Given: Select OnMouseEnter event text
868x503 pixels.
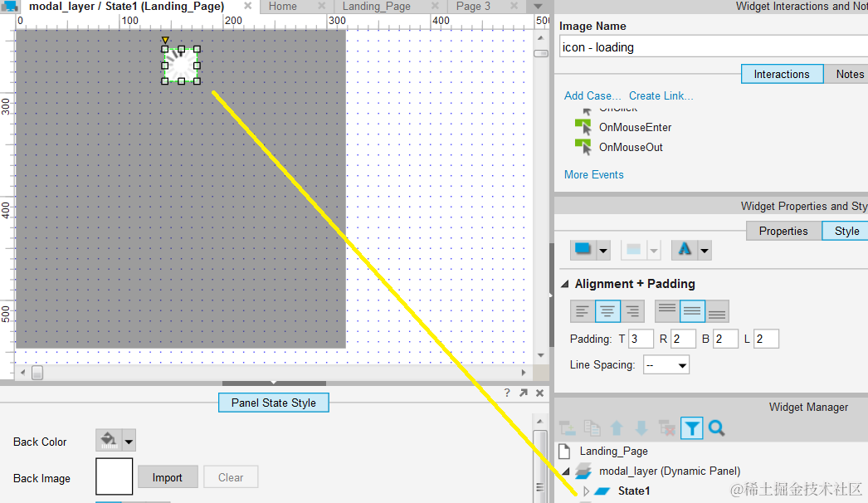Looking at the screenshot, I should click(635, 128).
